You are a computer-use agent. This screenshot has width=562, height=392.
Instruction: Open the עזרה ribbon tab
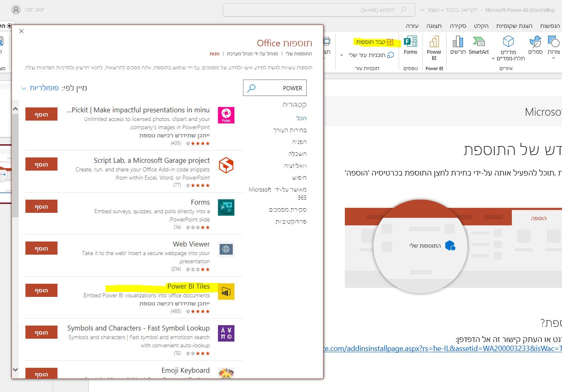[412, 26]
